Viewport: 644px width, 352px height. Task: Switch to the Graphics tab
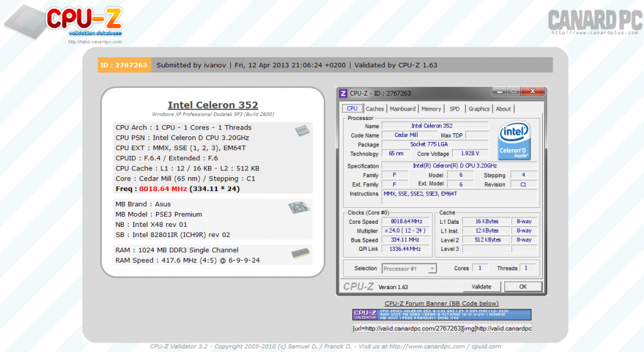(x=479, y=109)
